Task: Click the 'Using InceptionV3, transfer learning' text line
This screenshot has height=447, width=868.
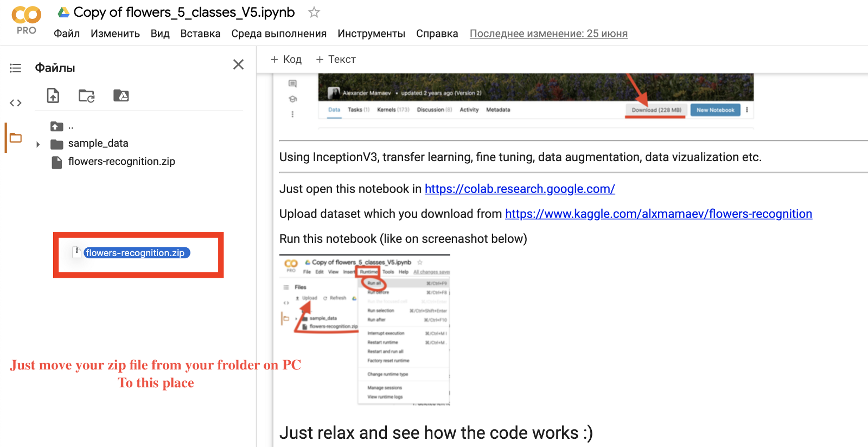Action: [520, 157]
